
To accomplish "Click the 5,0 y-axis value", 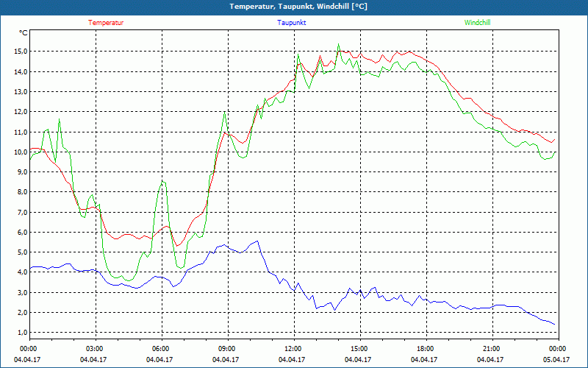I will pyautogui.click(x=23, y=252).
